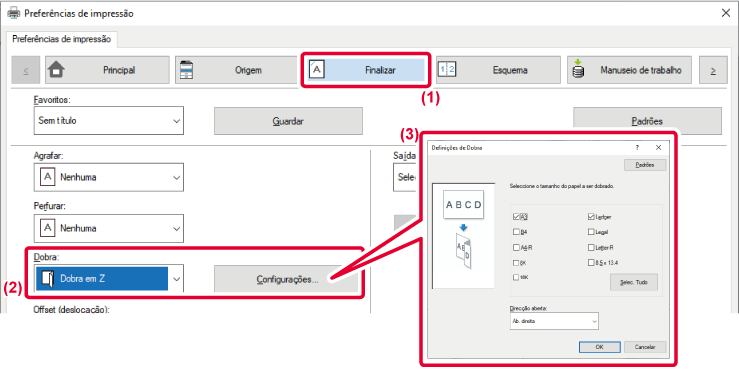Uncheck the Ledger checkbox

[591, 217]
